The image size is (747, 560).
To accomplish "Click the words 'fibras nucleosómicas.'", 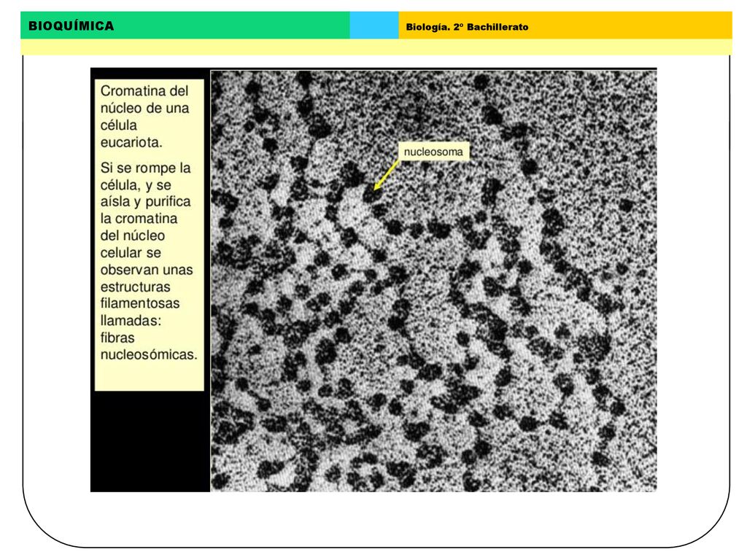I will [x=149, y=346].
